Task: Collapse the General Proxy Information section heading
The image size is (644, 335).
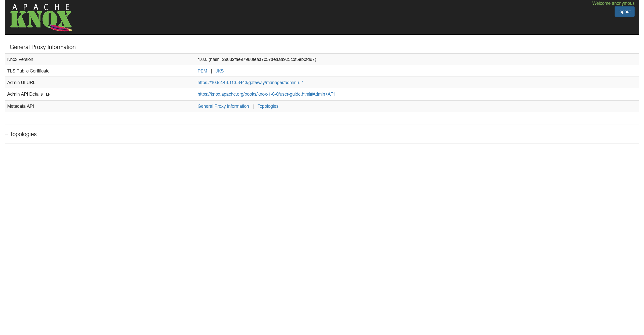Action: [x=40, y=47]
